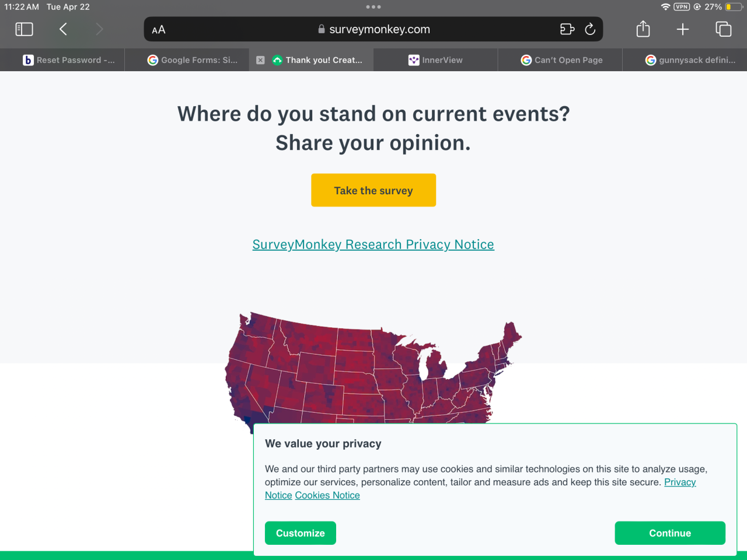Reload the surveymonkey.com page
The width and height of the screenshot is (747, 560).
click(x=590, y=29)
